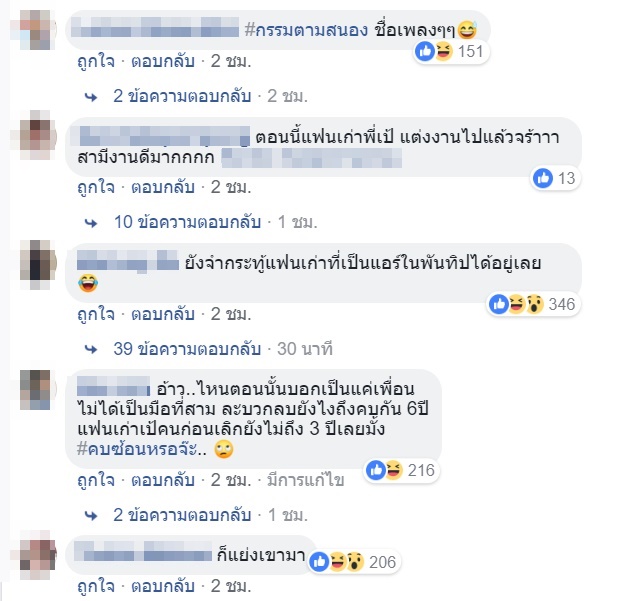Click the reply arrow icon beside 10 replies
This screenshot has width=625, height=601.
point(91,223)
